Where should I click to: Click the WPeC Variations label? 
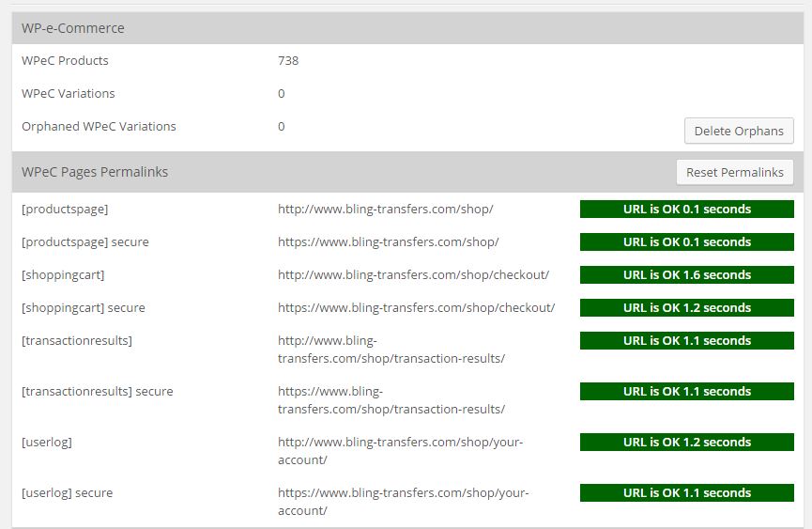pos(68,93)
